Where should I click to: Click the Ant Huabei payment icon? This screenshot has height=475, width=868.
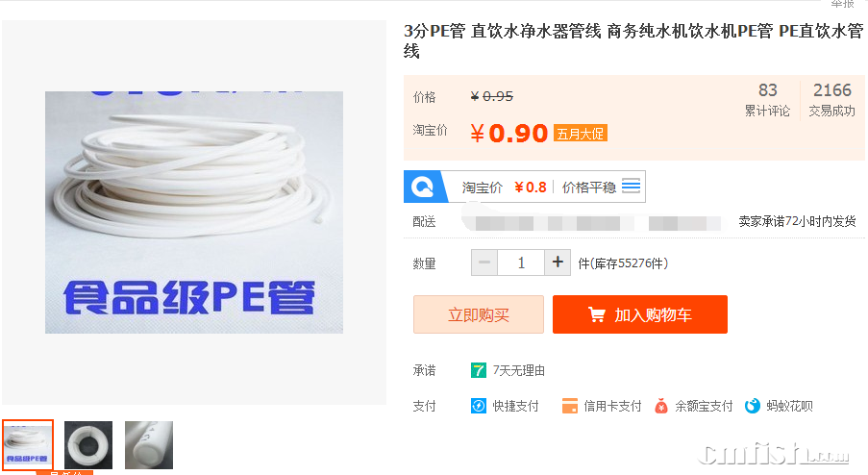pos(753,406)
